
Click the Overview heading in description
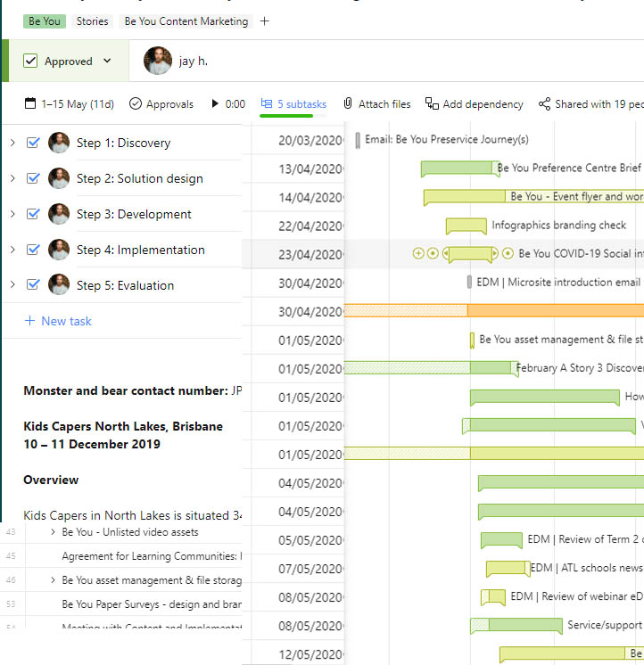(x=51, y=480)
